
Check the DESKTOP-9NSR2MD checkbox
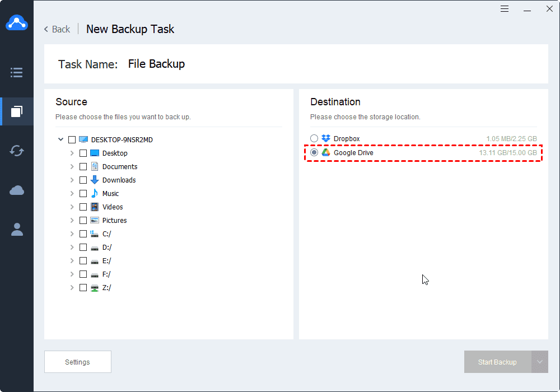click(x=72, y=139)
